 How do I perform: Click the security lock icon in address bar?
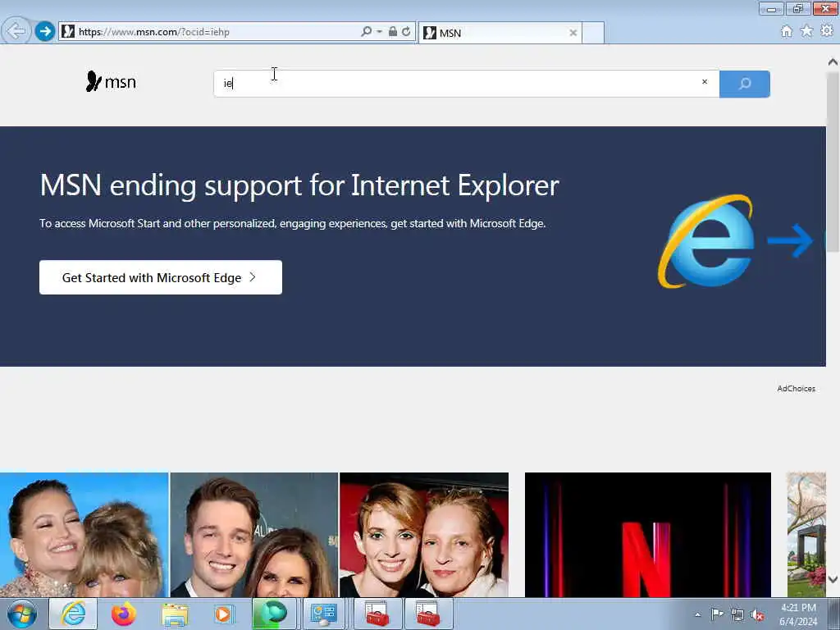click(393, 32)
